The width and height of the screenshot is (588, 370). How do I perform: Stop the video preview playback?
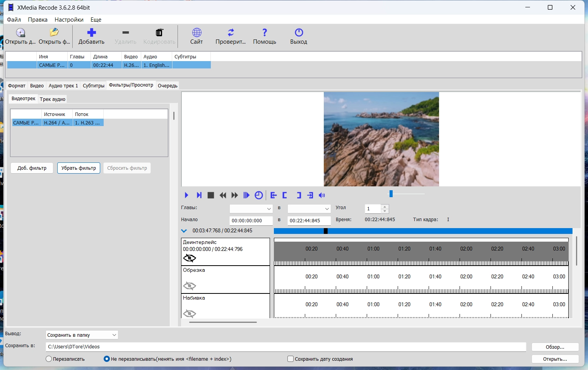click(x=211, y=195)
